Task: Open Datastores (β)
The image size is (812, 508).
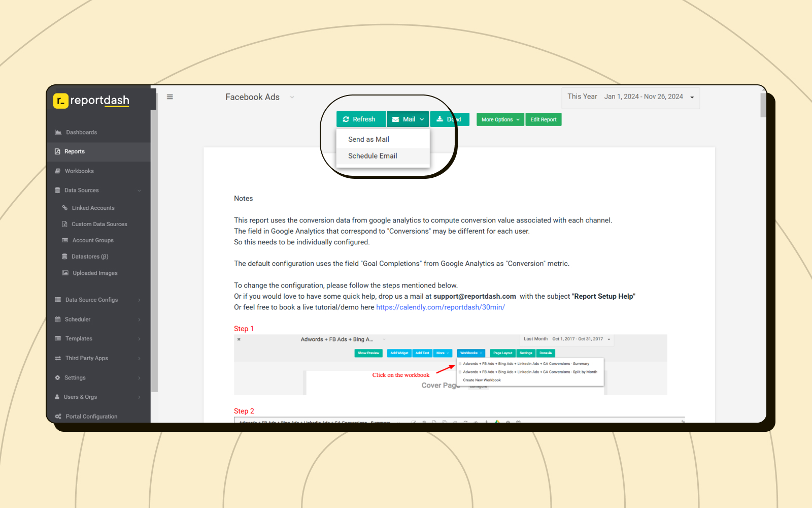Action: pos(90,257)
